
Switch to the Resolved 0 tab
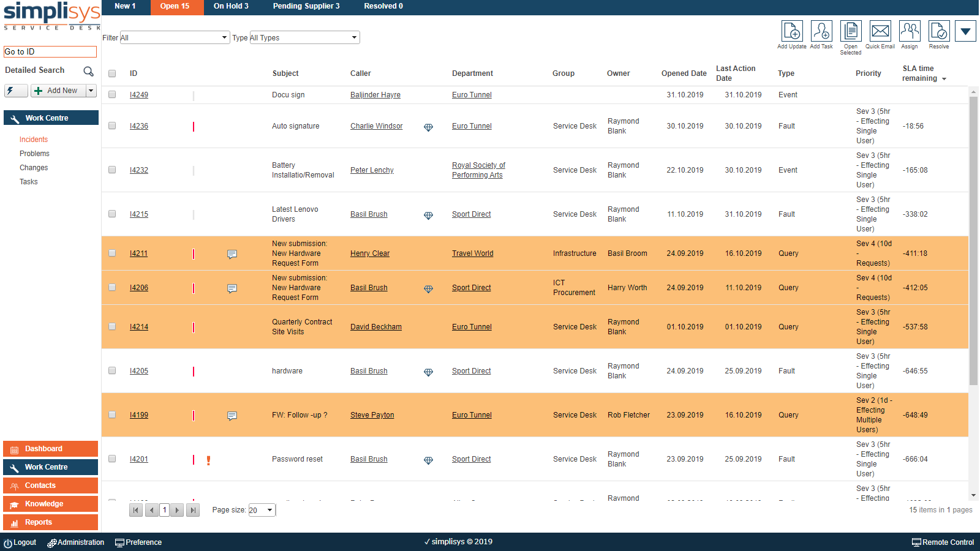[383, 7]
